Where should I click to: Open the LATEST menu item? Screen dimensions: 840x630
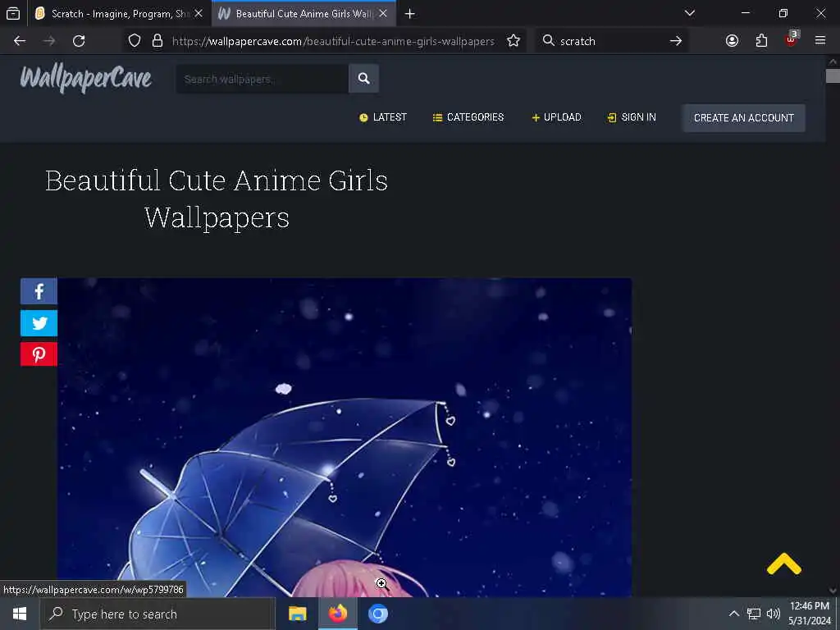click(x=383, y=117)
